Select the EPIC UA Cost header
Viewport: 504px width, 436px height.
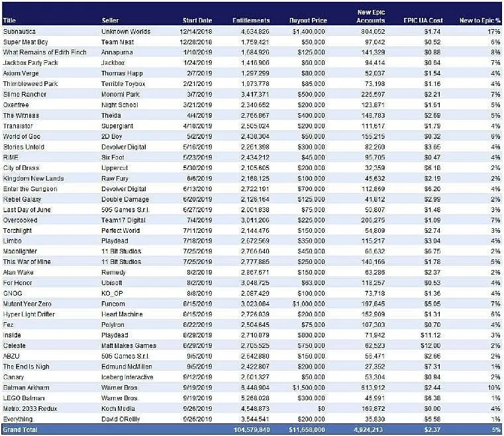tap(423, 21)
